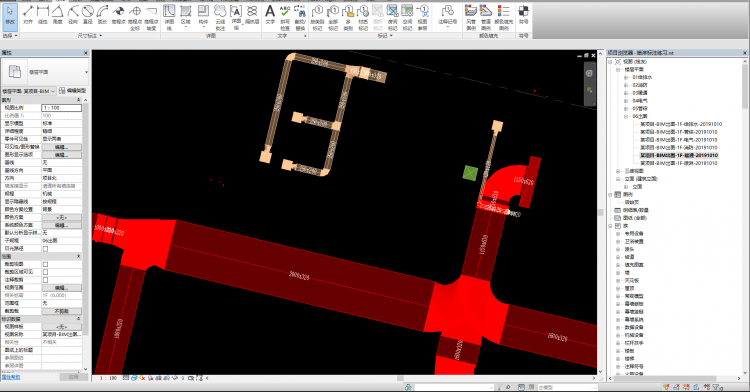Click the 符号 symbol tool
This screenshot has width=750, height=392.
524,15
